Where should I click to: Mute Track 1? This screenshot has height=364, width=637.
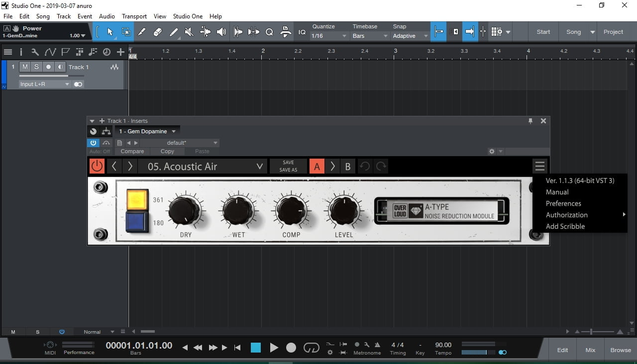[25, 67]
